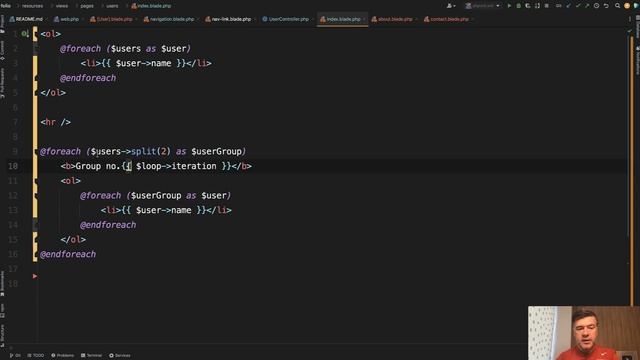Screen dimensions: 640x360
Task: Open the Structure side panel
Action: pos(2,336)
